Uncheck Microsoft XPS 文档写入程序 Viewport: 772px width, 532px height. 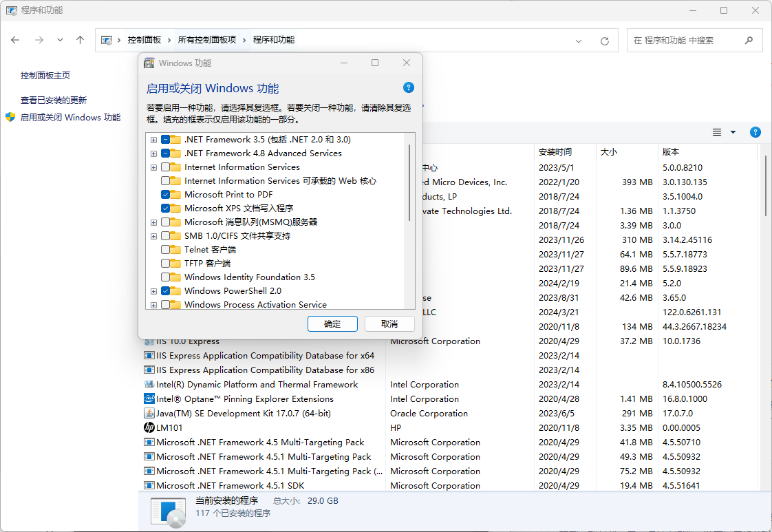tap(165, 209)
